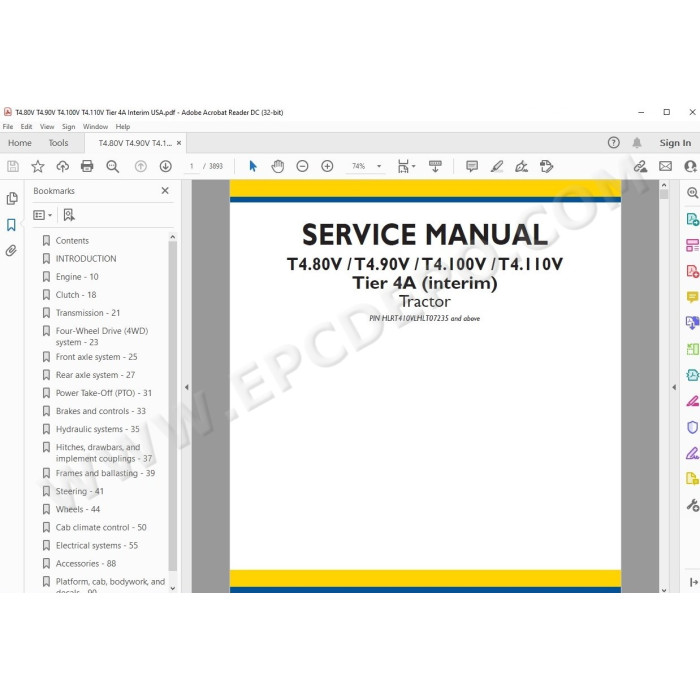Click the scrolling mode keyboard icon
The width and height of the screenshot is (700, 700).
tap(435, 167)
